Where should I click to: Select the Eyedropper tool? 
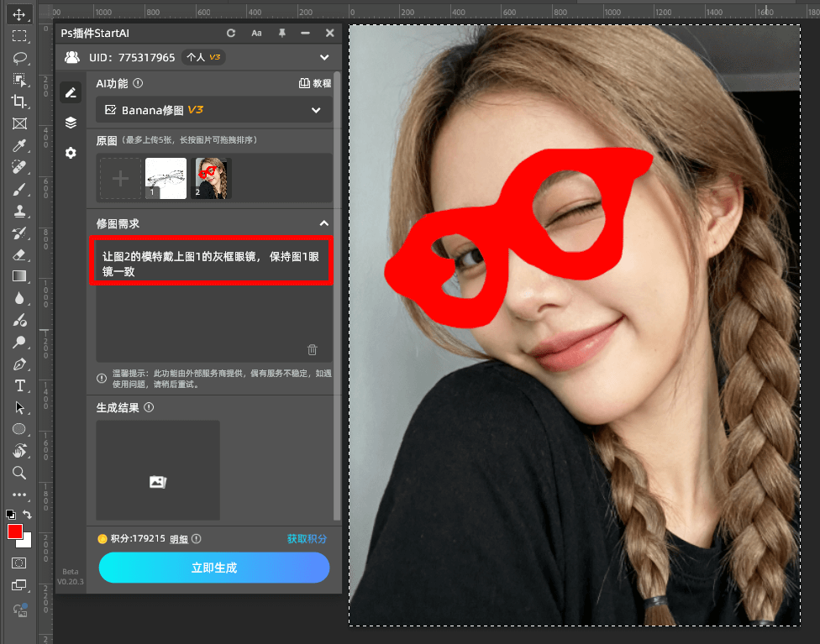point(20,145)
